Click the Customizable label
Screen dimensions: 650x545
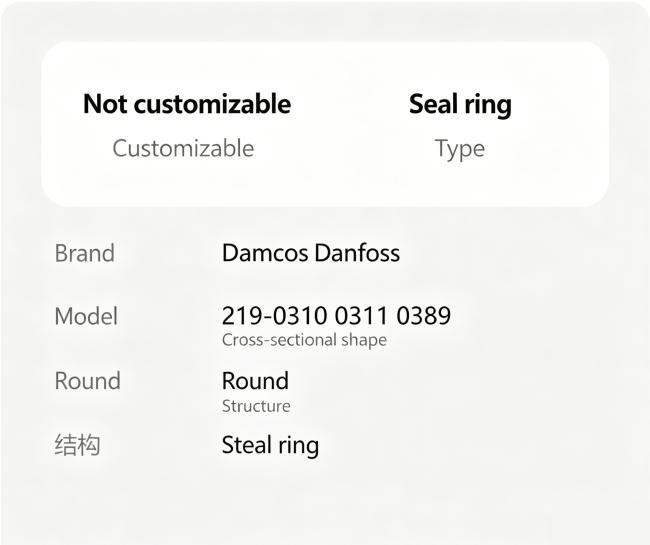point(183,148)
